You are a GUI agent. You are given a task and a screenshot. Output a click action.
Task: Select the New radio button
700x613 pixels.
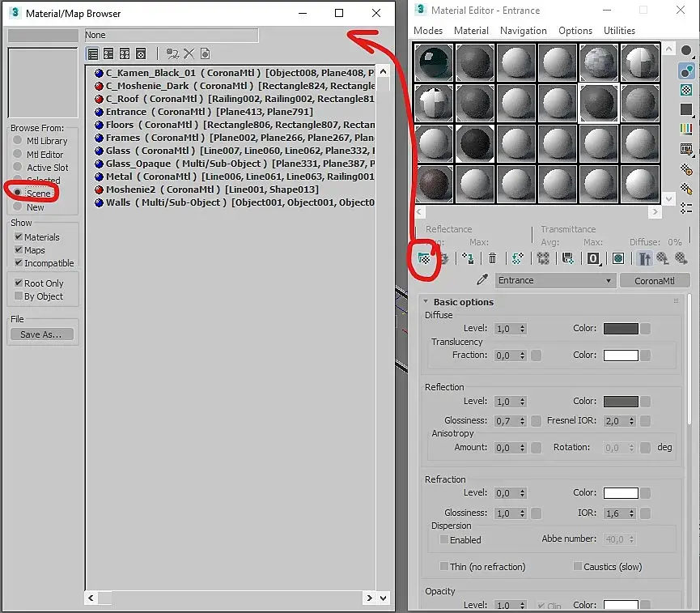click(x=18, y=206)
